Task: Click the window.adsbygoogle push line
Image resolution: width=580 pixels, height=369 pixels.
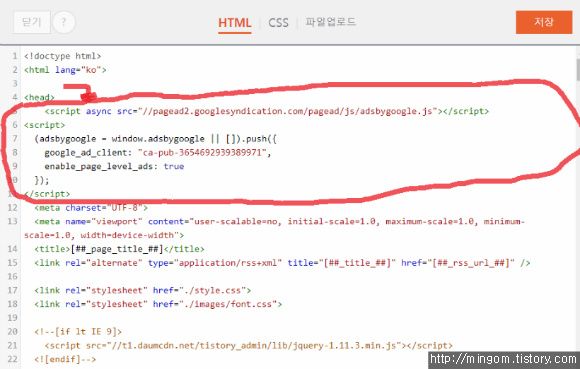Action: [x=156, y=139]
